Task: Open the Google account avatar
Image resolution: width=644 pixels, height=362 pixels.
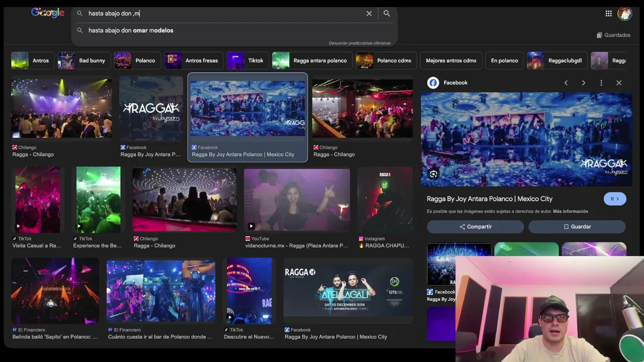Action: 625,14
